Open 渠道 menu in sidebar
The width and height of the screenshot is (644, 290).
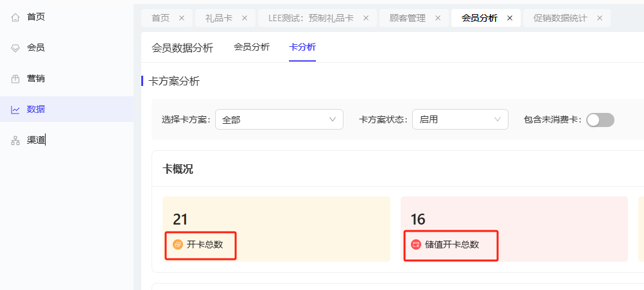coord(67,141)
